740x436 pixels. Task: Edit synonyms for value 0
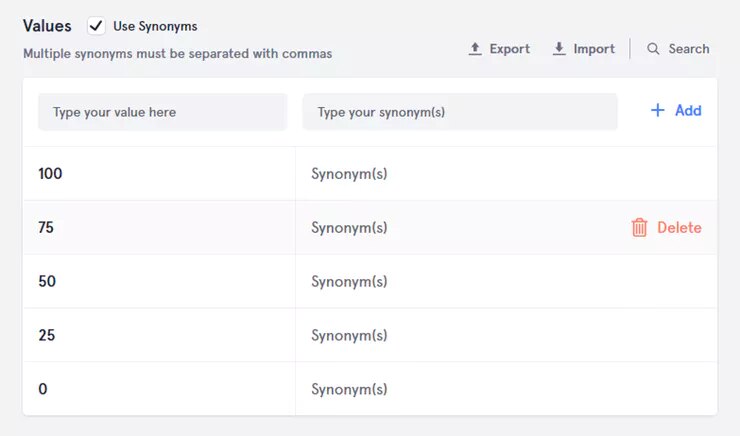pos(349,390)
